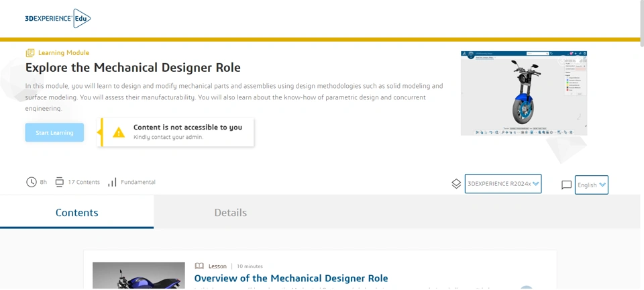The height and width of the screenshot is (290, 644).
Task: Click the language speech bubble icon
Action: (566, 185)
